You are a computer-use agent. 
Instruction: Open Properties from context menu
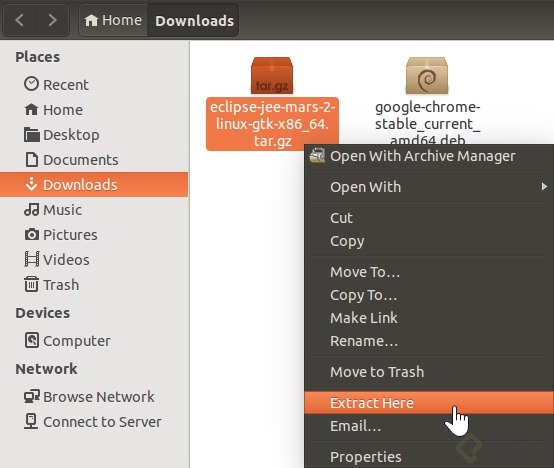point(429,457)
